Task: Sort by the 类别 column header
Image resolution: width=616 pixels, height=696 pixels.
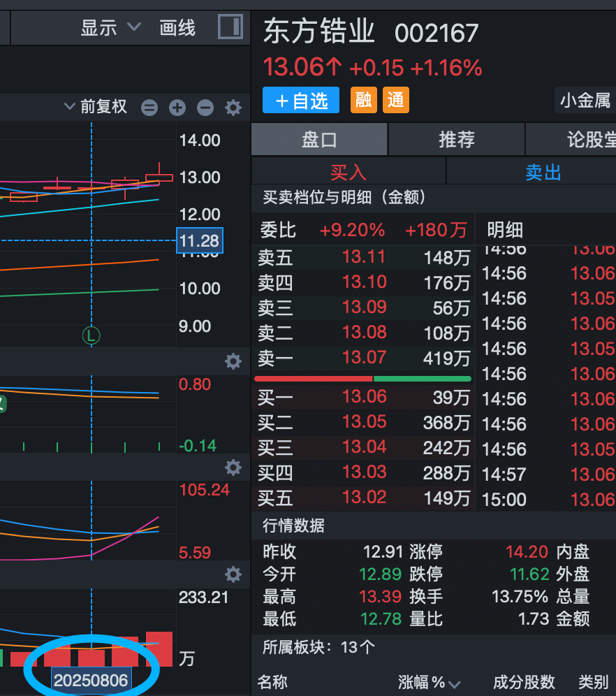Action: [x=594, y=682]
